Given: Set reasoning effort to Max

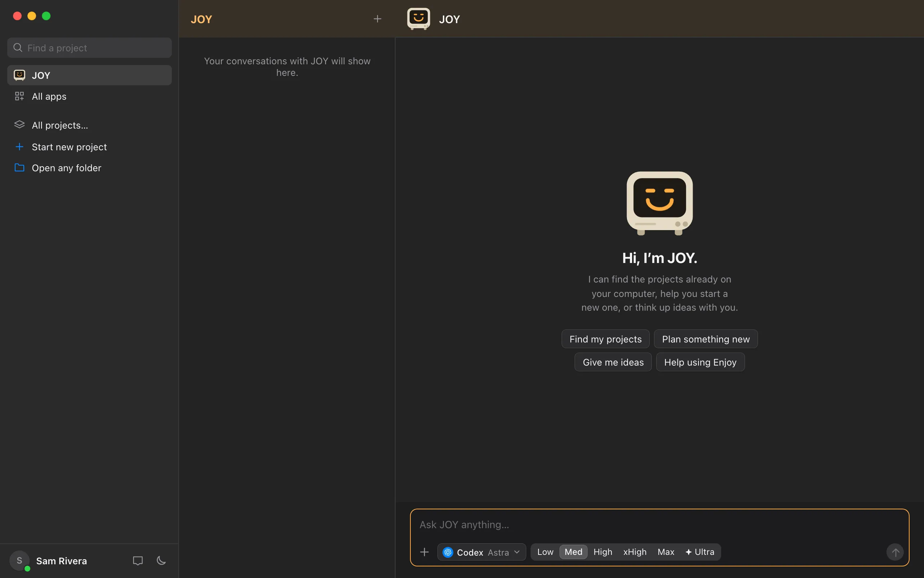Looking at the screenshot, I should pos(666,552).
